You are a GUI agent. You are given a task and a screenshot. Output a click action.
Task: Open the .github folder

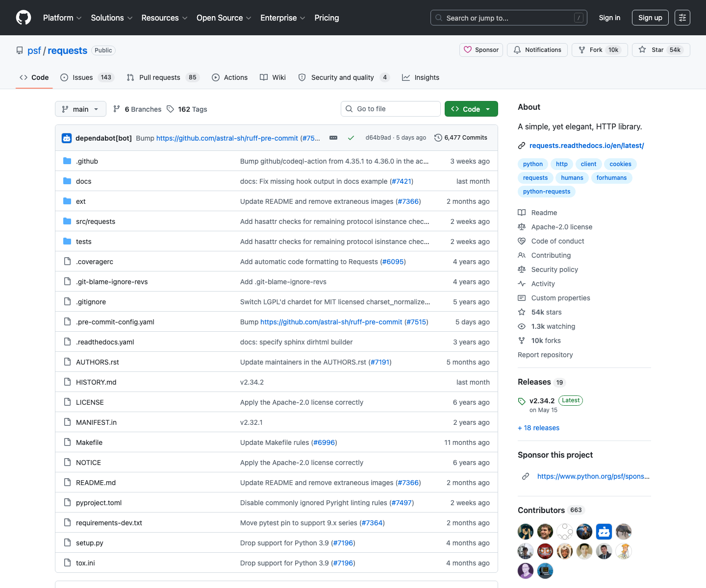[x=87, y=161]
